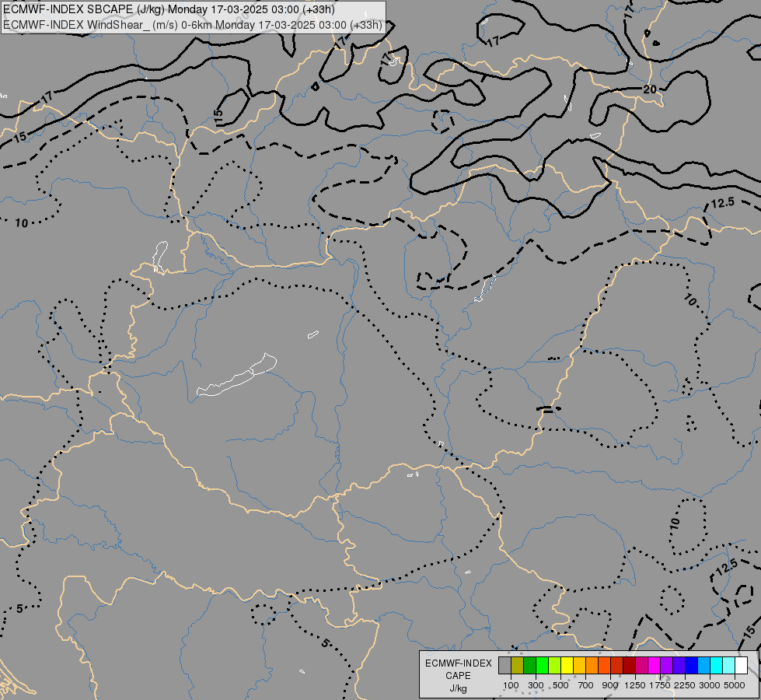Select the bright green legend swatch

tap(542, 666)
